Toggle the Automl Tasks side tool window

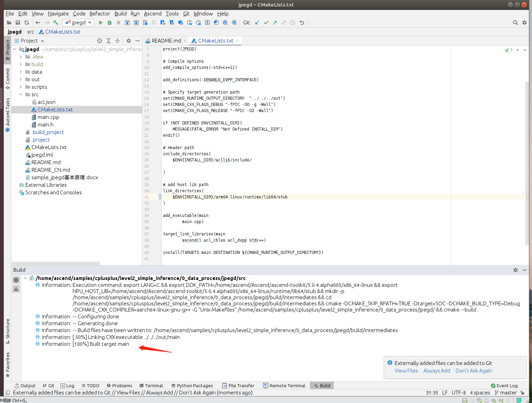(x=8, y=115)
